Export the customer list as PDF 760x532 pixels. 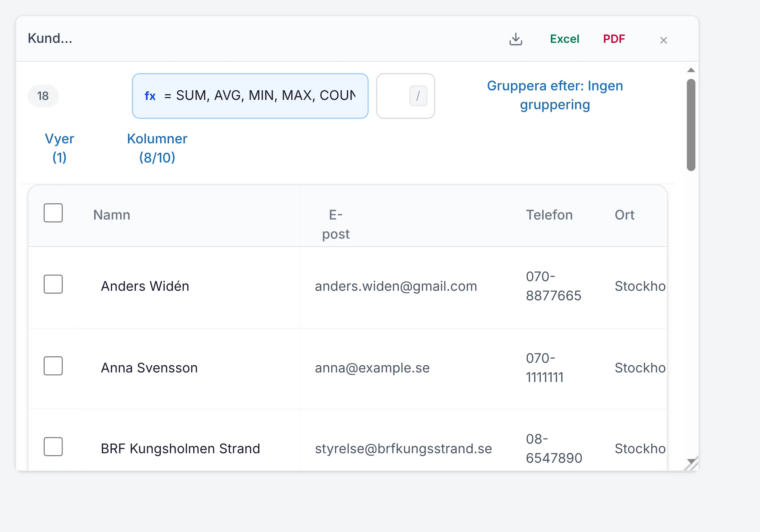[x=614, y=39]
